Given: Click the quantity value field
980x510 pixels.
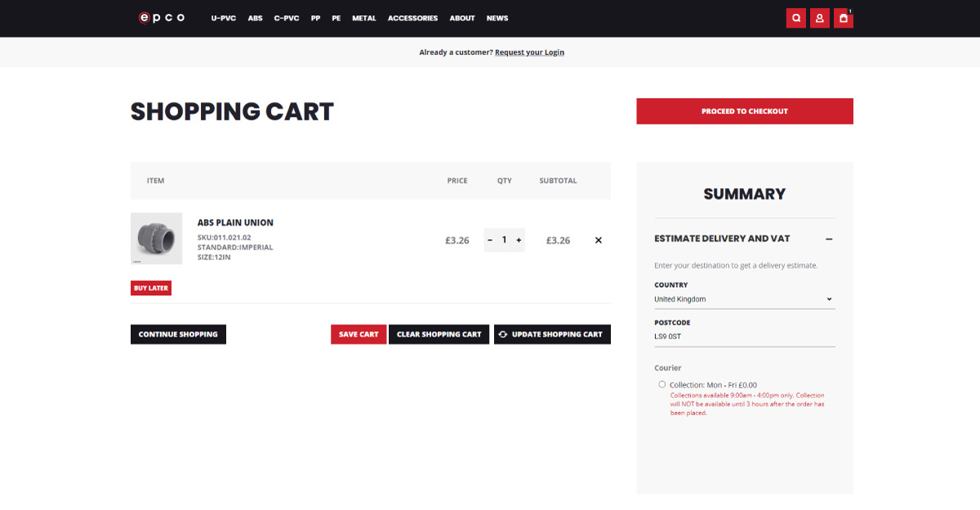Looking at the screenshot, I should pos(504,240).
